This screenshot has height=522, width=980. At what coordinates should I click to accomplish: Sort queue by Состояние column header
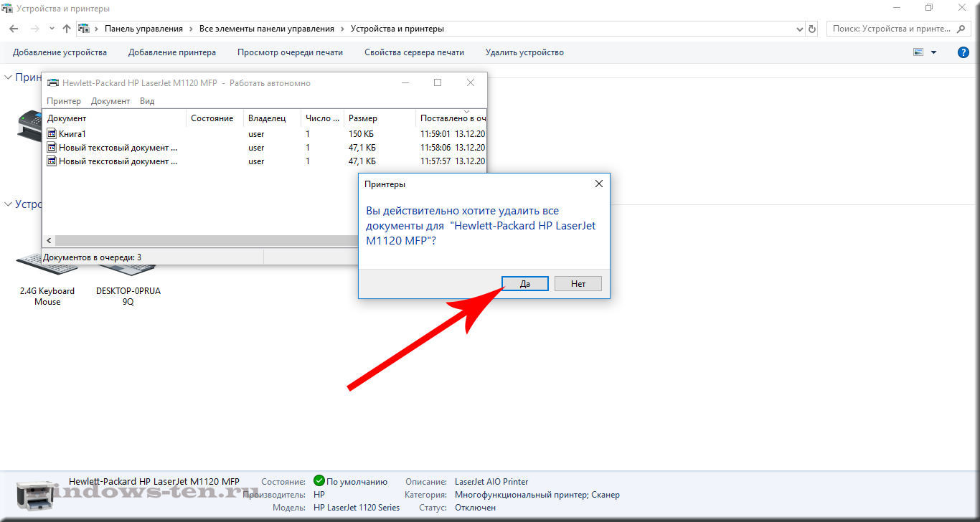(x=215, y=118)
